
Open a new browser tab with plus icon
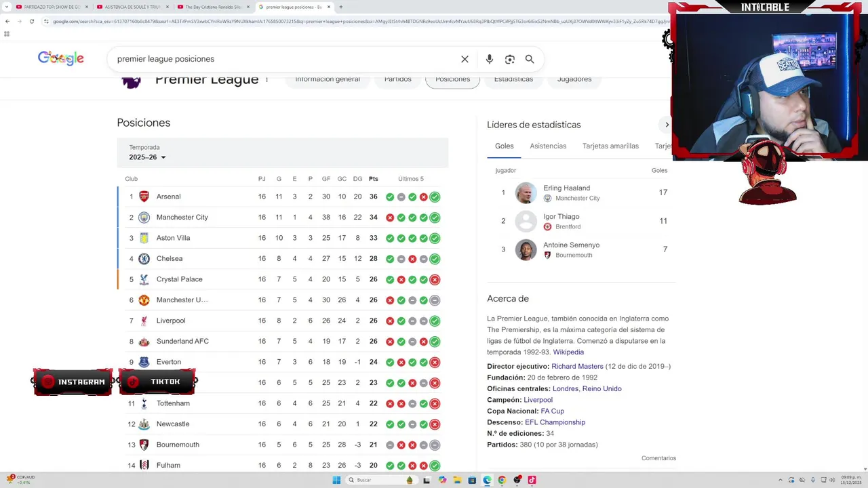pyautogui.click(x=340, y=7)
